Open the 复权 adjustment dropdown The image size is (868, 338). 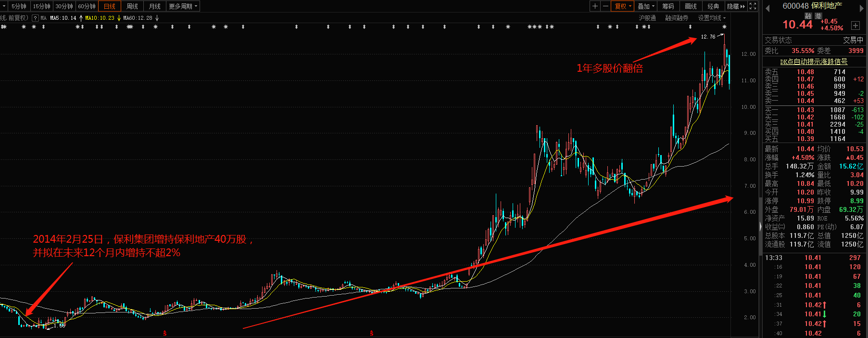point(623,6)
